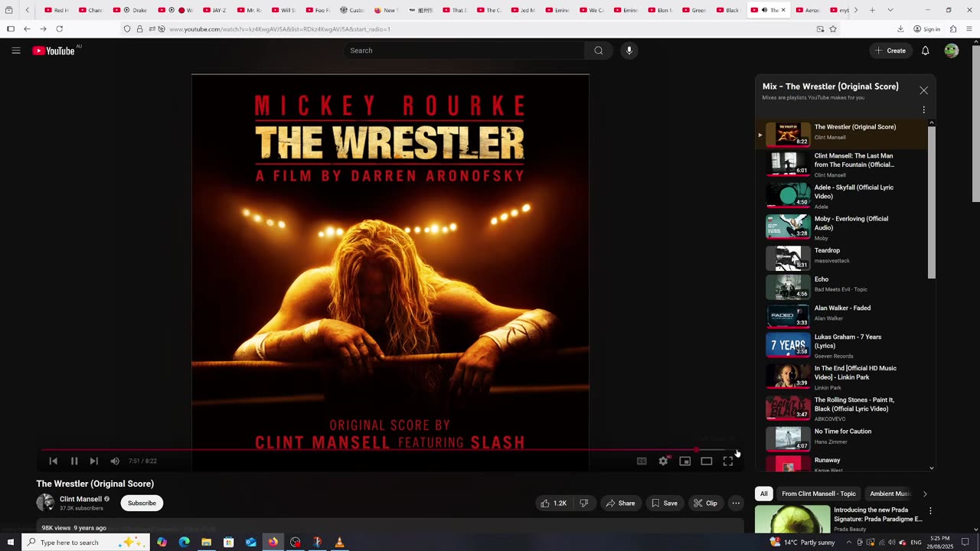This screenshot has height=551, width=980.
Task: Like the video with thumbs up
Action: pyautogui.click(x=554, y=503)
